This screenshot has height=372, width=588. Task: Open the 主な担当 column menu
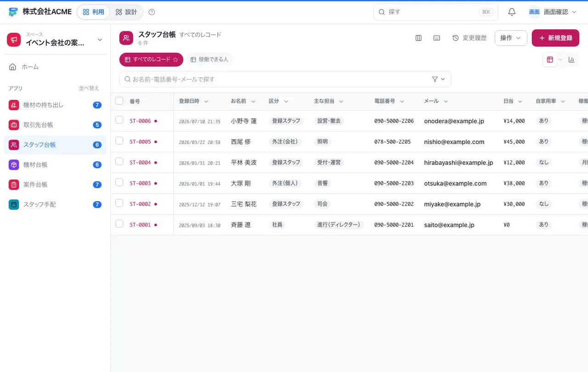(x=341, y=102)
